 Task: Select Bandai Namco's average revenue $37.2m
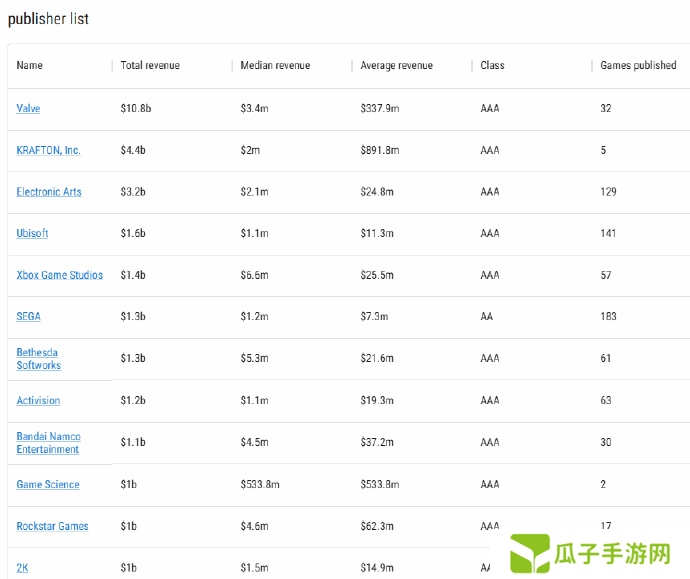[x=377, y=442]
